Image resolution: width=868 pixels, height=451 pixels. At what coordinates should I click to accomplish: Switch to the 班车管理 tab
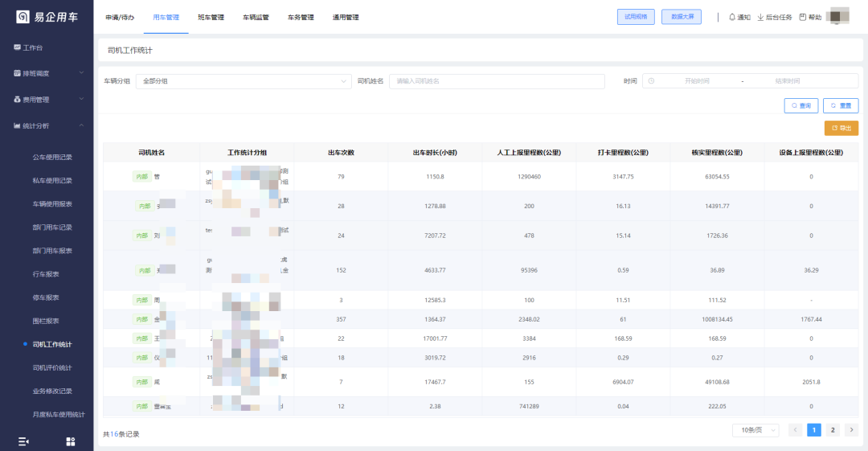click(211, 17)
